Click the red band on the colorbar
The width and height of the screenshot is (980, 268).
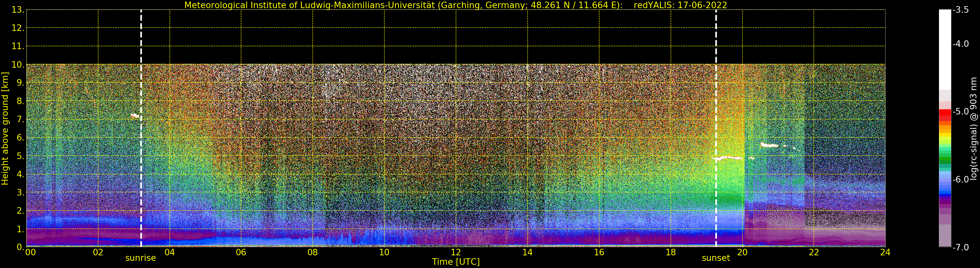(x=945, y=115)
